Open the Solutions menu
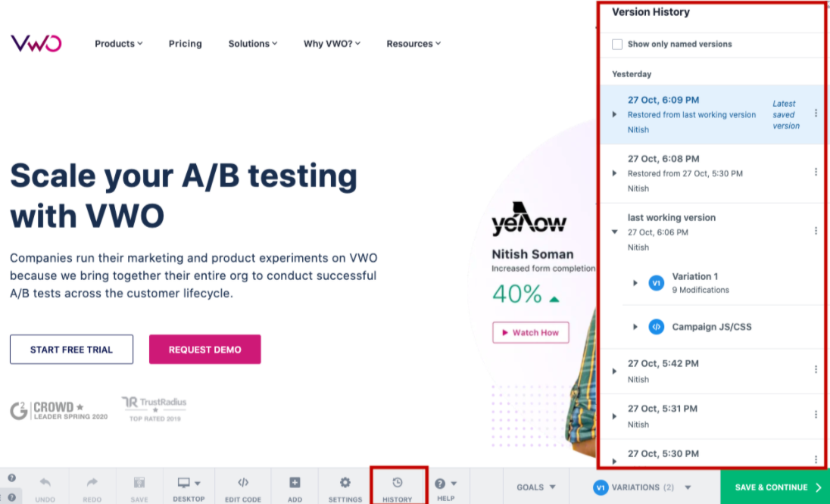Screen dimensions: 830x504 point(252,43)
